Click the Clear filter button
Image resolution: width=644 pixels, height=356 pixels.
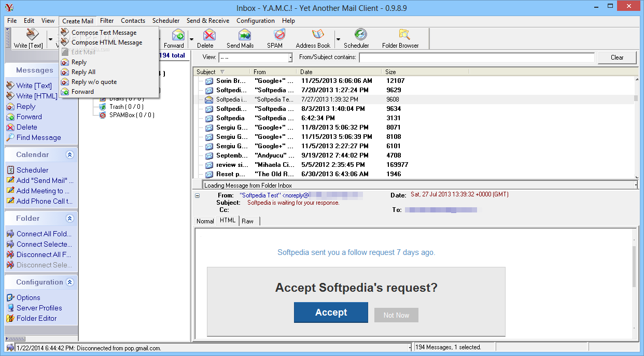(x=617, y=58)
